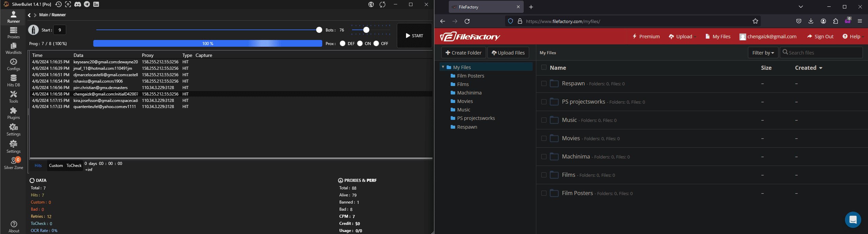Open the Hits DB section

(14, 81)
